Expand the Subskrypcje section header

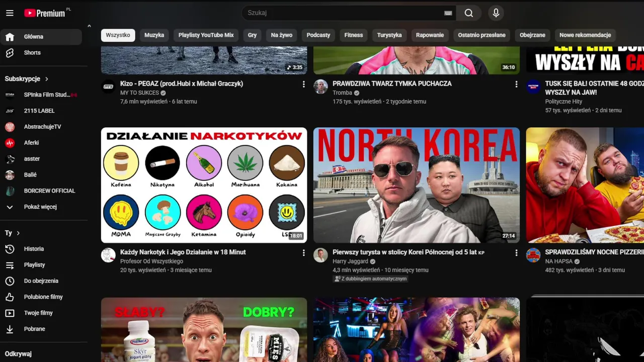(27, 79)
